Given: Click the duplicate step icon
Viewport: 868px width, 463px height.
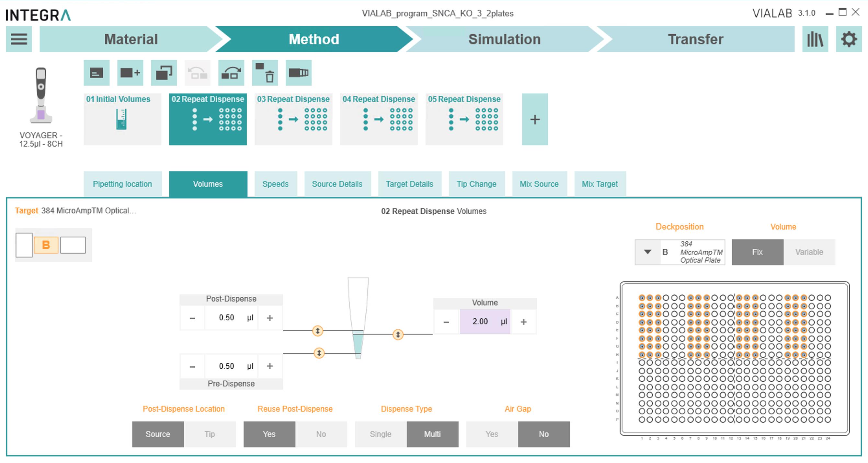Looking at the screenshot, I should tap(164, 73).
